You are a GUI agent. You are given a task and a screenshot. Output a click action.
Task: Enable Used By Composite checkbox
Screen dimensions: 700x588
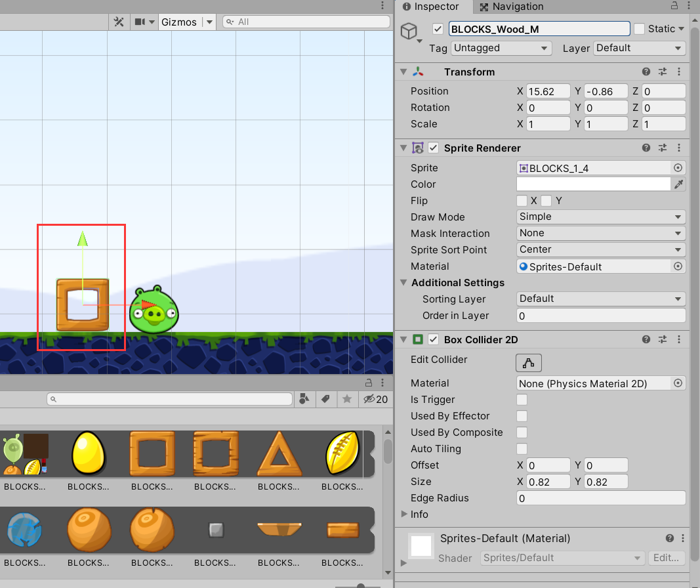[x=522, y=432]
